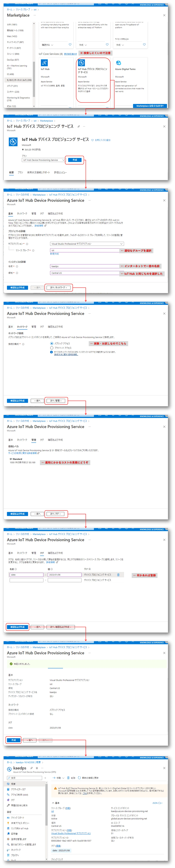The image size is (175, 868).
Task: Click the Marketplace は役立ちますか? button
Action: [x=150, y=106]
